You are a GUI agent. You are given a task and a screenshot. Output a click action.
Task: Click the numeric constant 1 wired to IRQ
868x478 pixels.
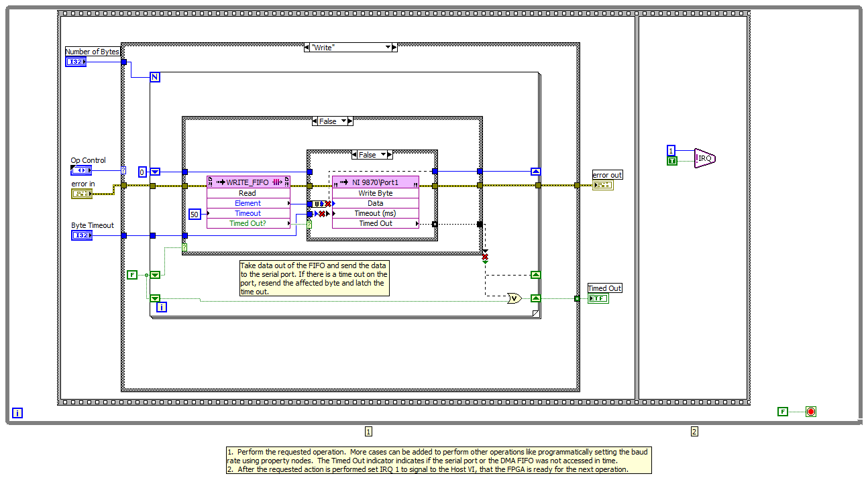pyautogui.click(x=671, y=150)
